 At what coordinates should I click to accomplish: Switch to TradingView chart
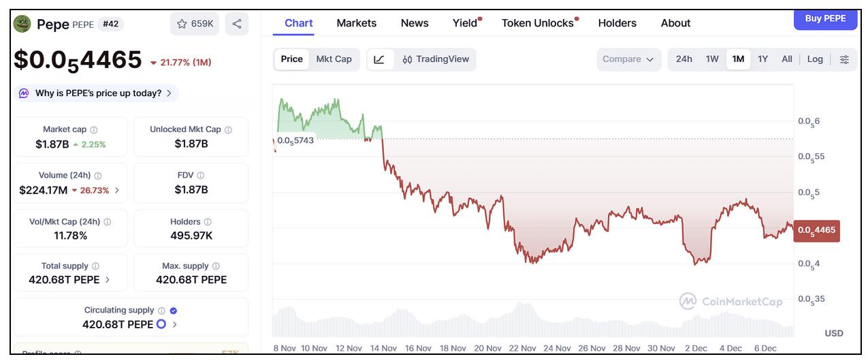point(436,59)
